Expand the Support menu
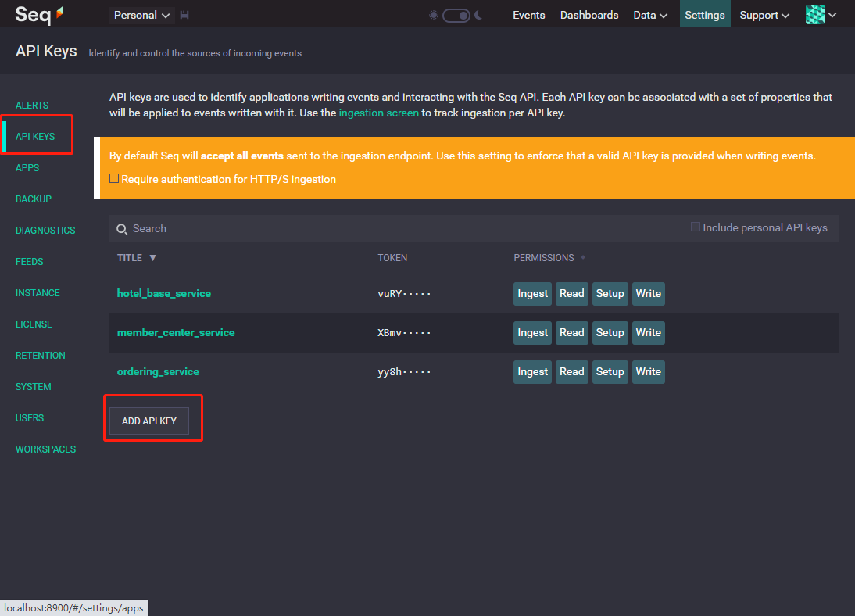Screen dimensions: 855x616 (x=764, y=16)
